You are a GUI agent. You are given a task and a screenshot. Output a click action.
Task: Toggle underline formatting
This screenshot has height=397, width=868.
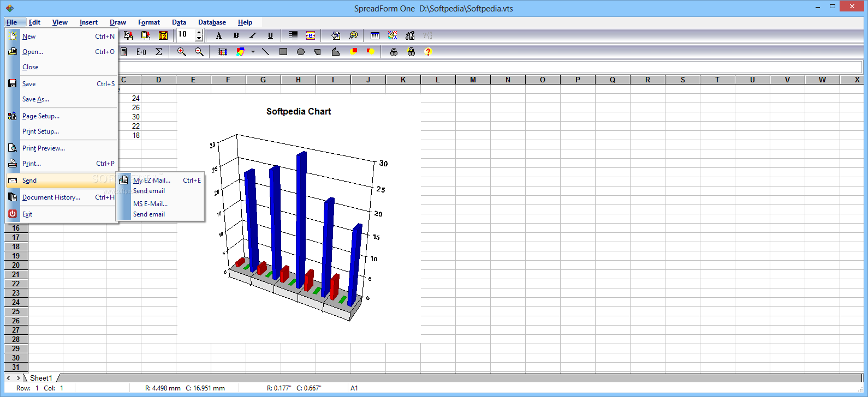pyautogui.click(x=270, y=35)
